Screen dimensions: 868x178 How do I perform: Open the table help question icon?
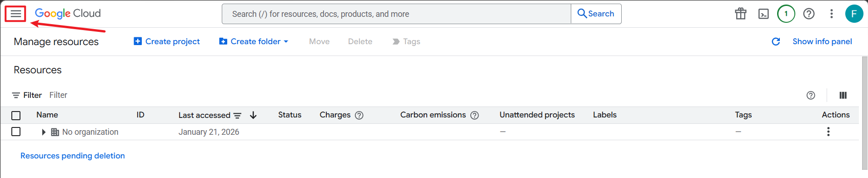tap(811, 95)
